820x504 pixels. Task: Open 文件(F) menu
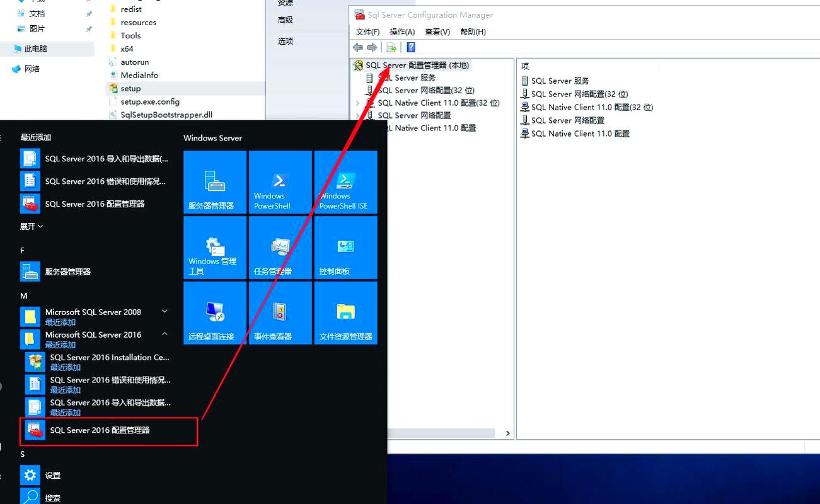[368, 31]
